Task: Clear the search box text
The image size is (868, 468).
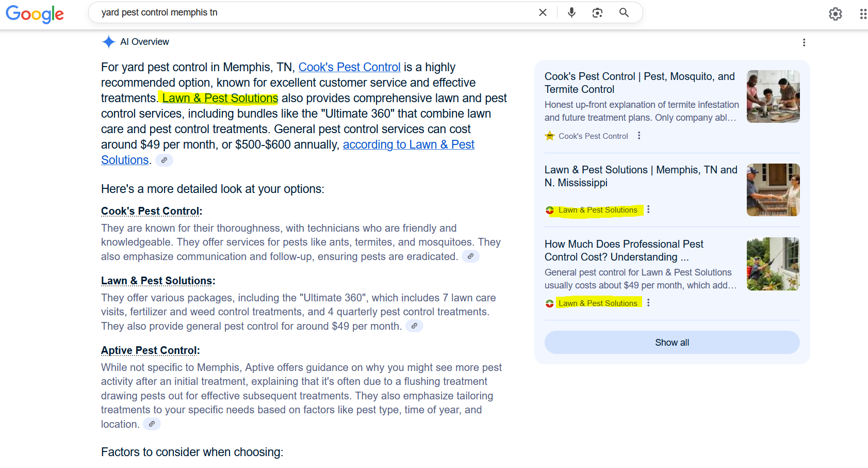Action: click(543, 13)
